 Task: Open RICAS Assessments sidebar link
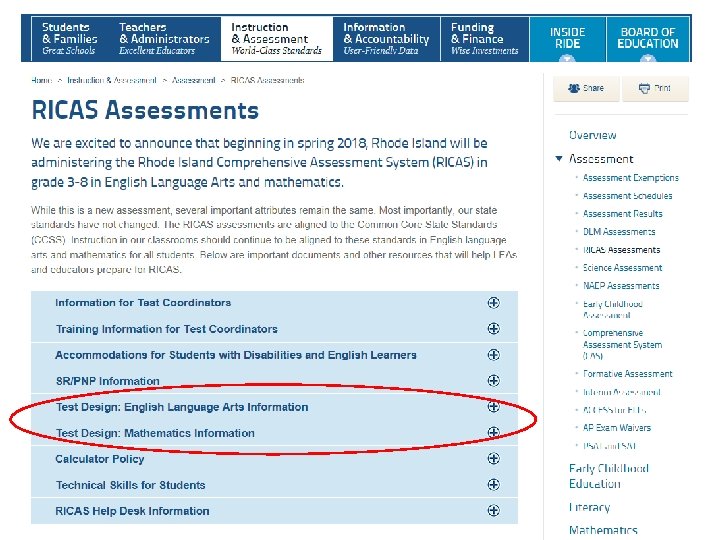tap(621, 250)
